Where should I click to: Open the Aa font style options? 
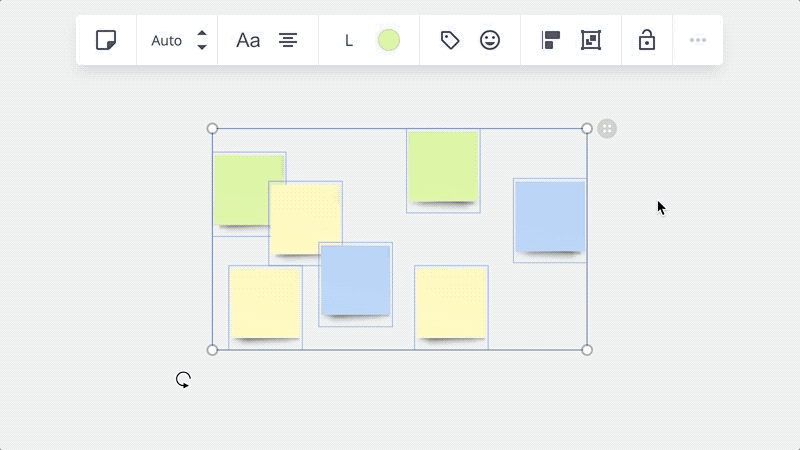(248, 40)
